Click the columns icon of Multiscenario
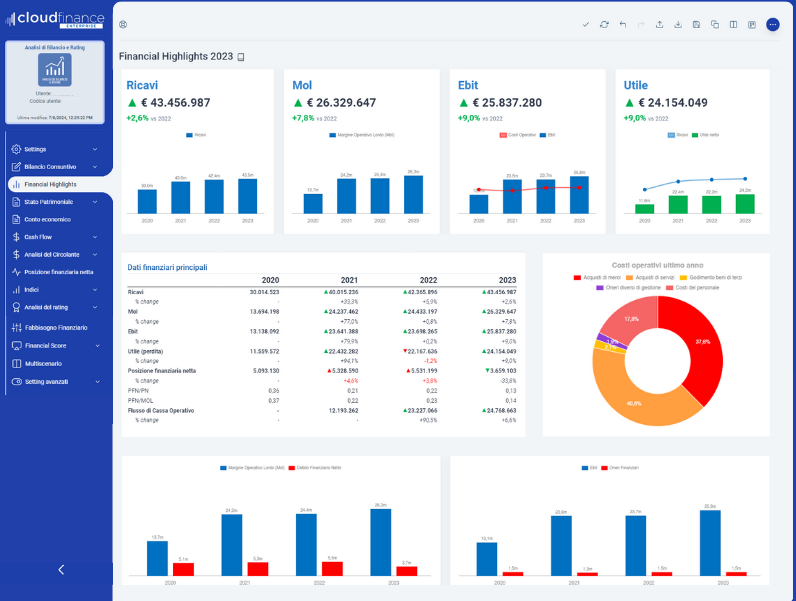Image resolution: width=796 pixels, height=601 pixels. 17,363
